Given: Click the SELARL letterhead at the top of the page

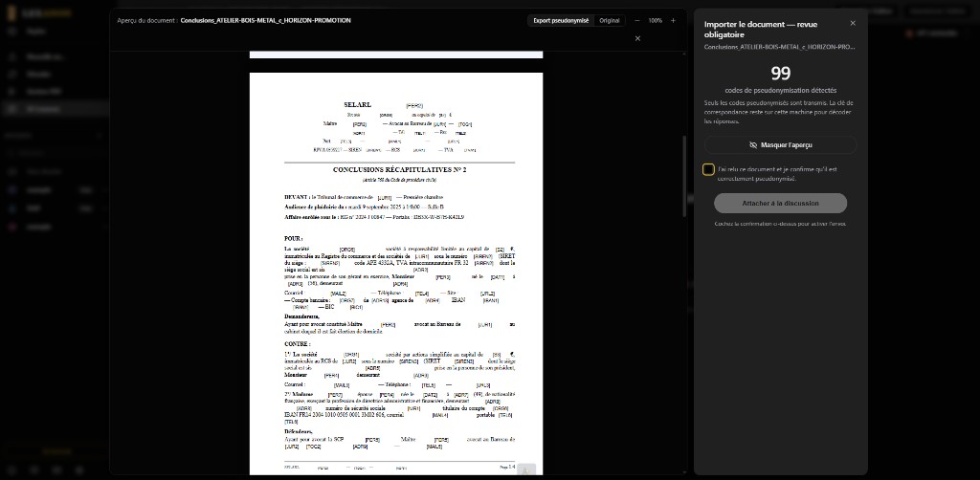Looking at the screenshot, I should (x=358, y=105).
